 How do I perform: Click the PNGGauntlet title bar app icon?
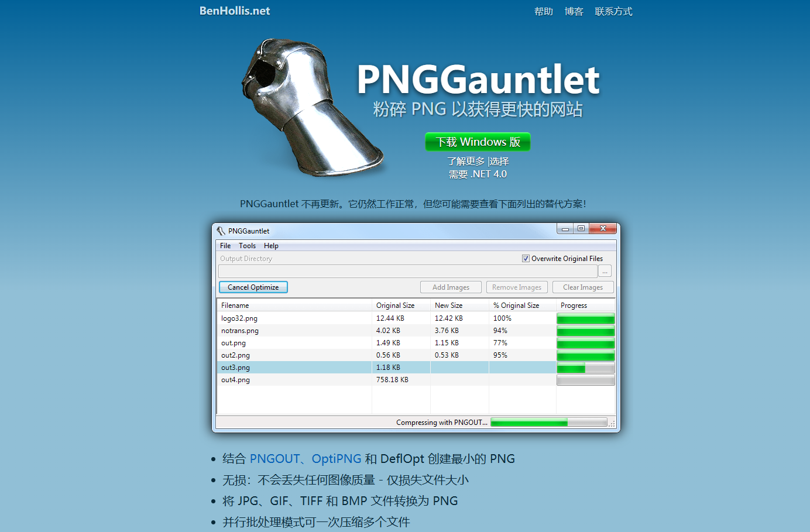point(221,231)
